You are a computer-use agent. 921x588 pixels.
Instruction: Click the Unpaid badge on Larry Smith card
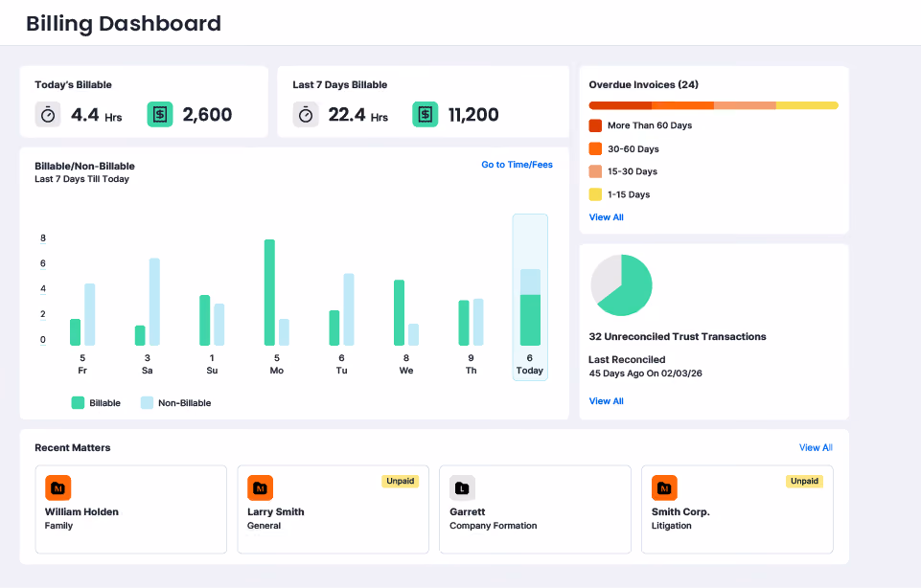(x=400, y=481)
